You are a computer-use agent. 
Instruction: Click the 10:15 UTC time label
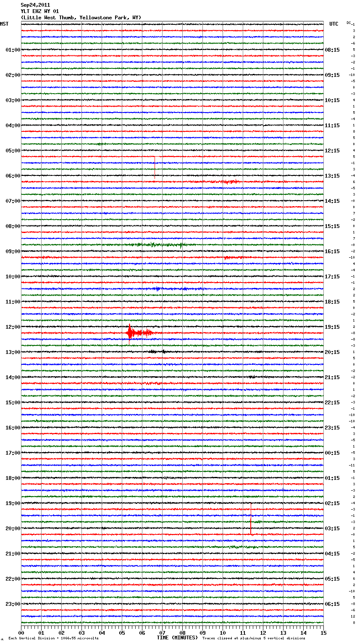point(332,100)
